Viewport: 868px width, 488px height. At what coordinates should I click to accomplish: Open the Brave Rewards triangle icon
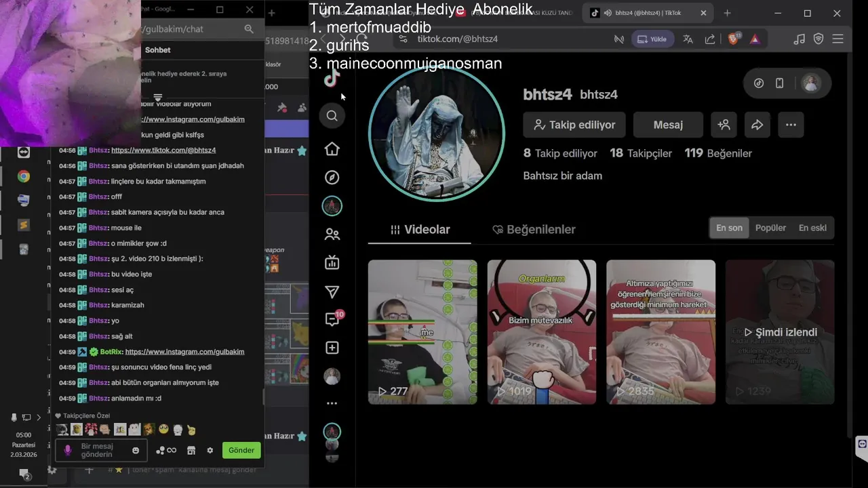tap(755, 39)
